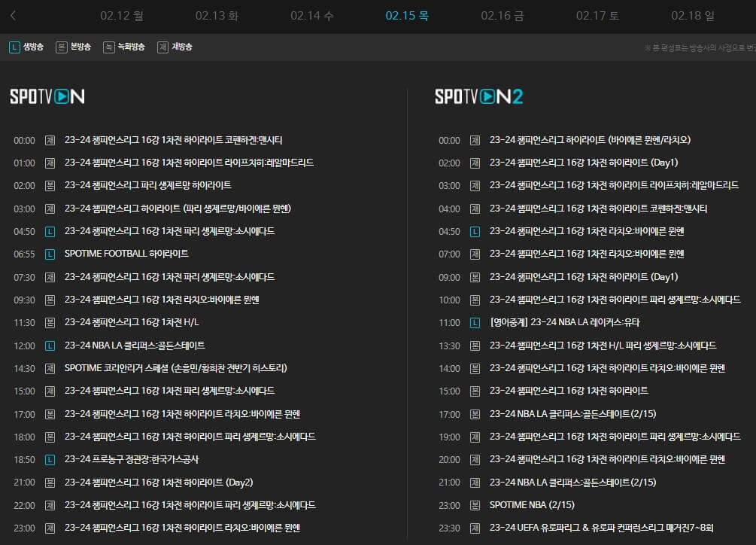Click the 재 badge on the 00:00 program

[x=49, y=140]
